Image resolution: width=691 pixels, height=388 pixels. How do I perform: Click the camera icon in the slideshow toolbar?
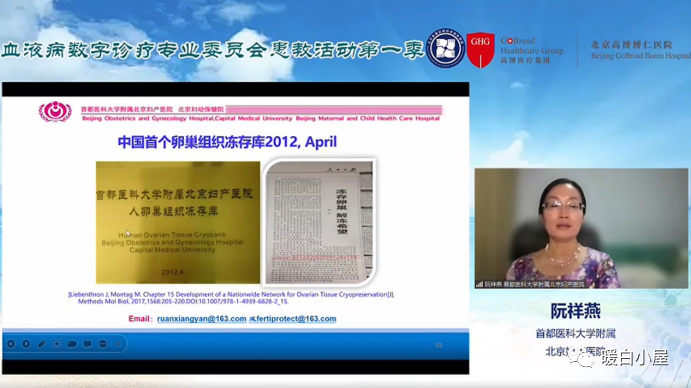(72, 343)
